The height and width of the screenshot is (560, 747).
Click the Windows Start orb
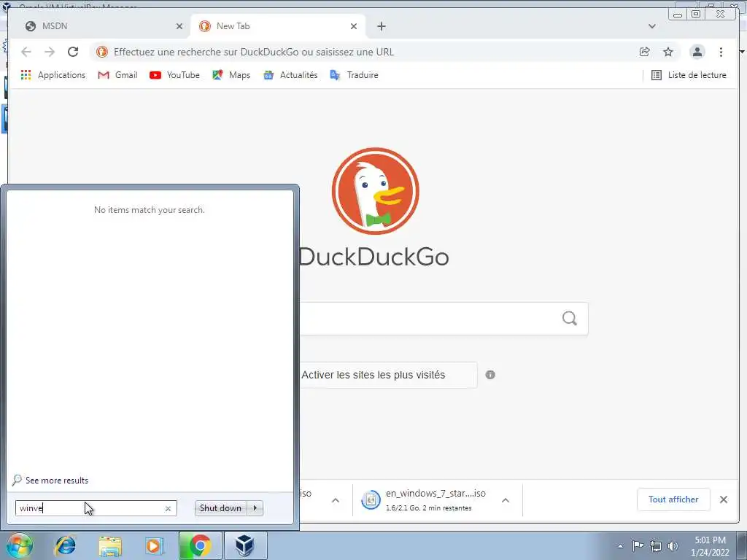[18, 545]
